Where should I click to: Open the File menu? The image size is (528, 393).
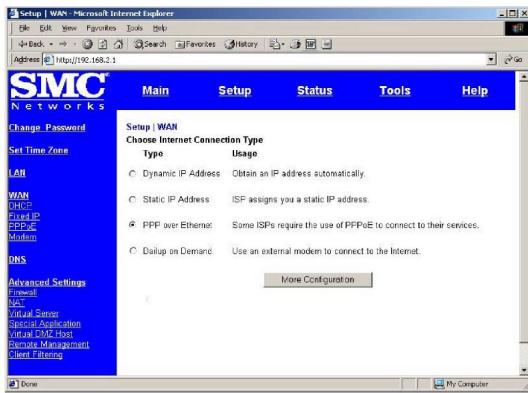(x=24, y=28)
